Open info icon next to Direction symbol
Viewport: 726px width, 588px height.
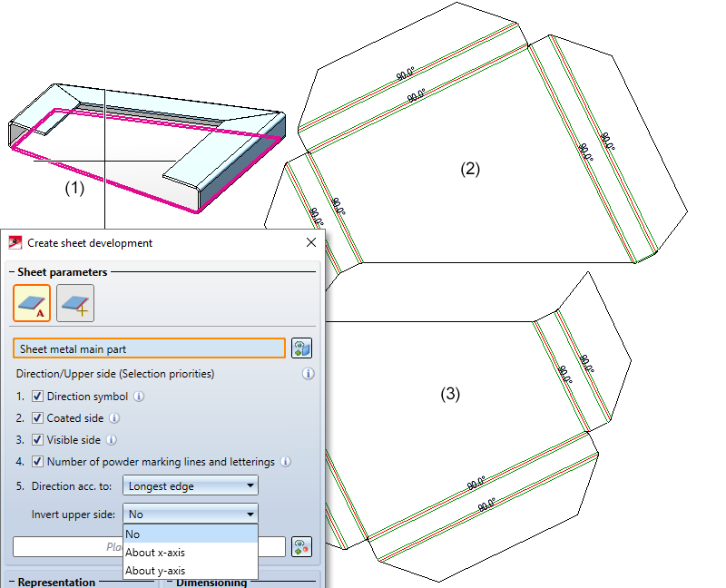click(x=139, y=397)
